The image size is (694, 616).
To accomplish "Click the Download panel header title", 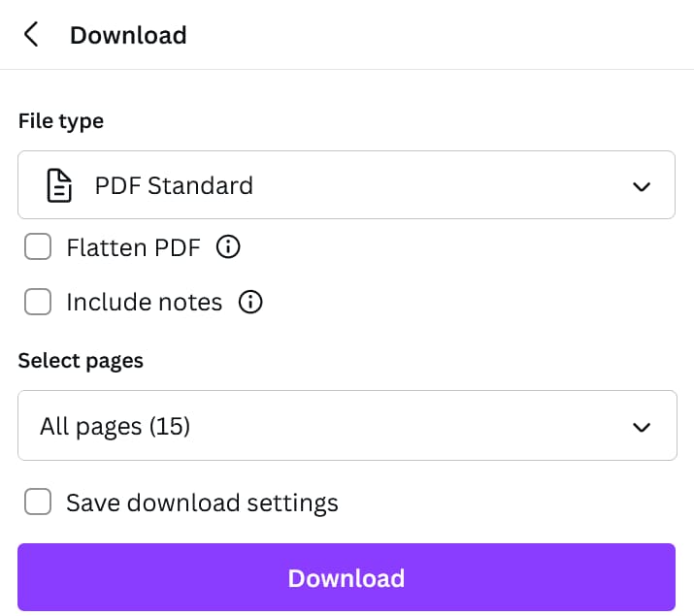I will (x=128, y=36).
